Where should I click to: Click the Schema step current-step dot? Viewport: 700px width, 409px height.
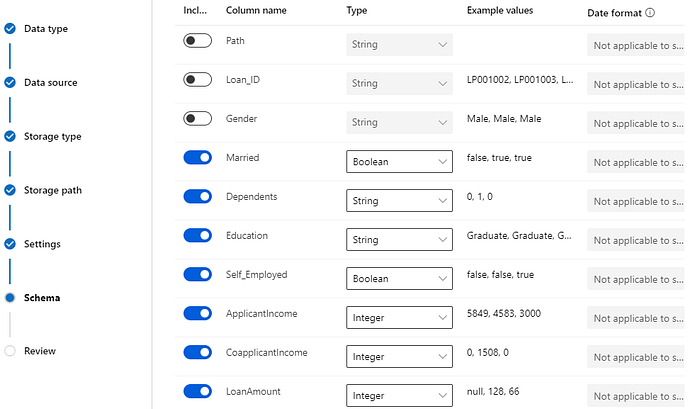pos(10,298)
